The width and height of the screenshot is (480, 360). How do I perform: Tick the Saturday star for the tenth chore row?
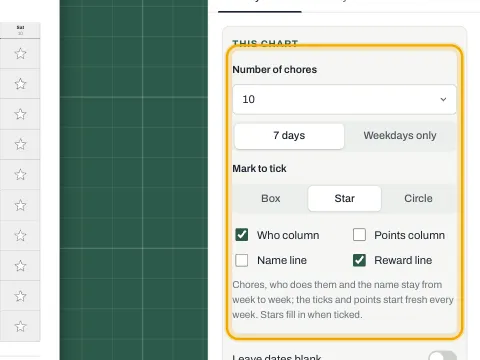pos(20,327)
